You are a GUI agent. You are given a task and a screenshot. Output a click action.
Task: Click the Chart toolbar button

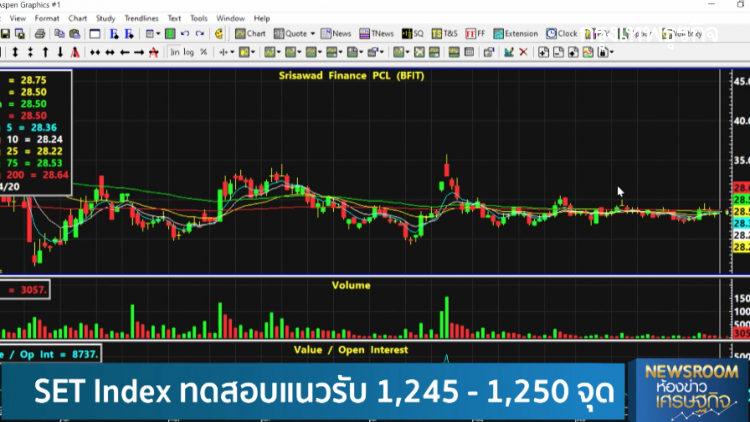point(250,34)
